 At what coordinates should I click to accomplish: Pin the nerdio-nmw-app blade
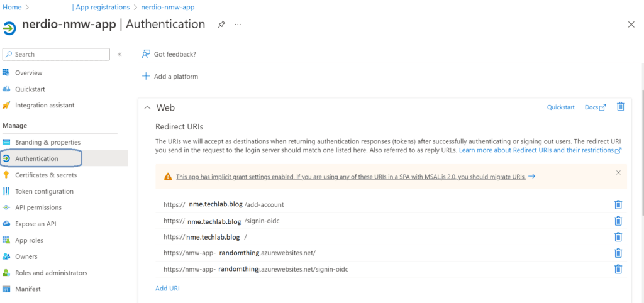(x=221, y=25)
